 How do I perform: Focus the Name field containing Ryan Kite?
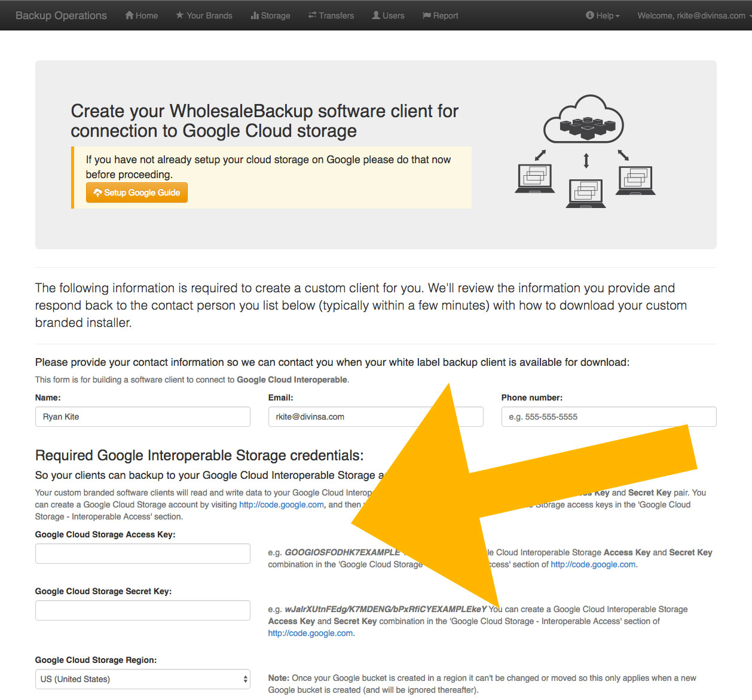point(143,417)
